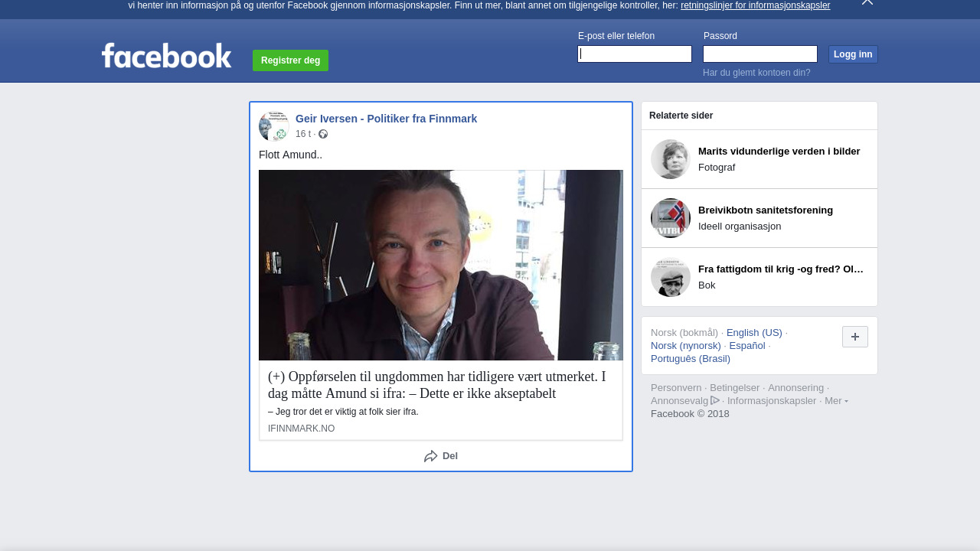
Task: Open Geir Iversen - Politiker fra Finnmark page
Action: [x=386, y=119]
